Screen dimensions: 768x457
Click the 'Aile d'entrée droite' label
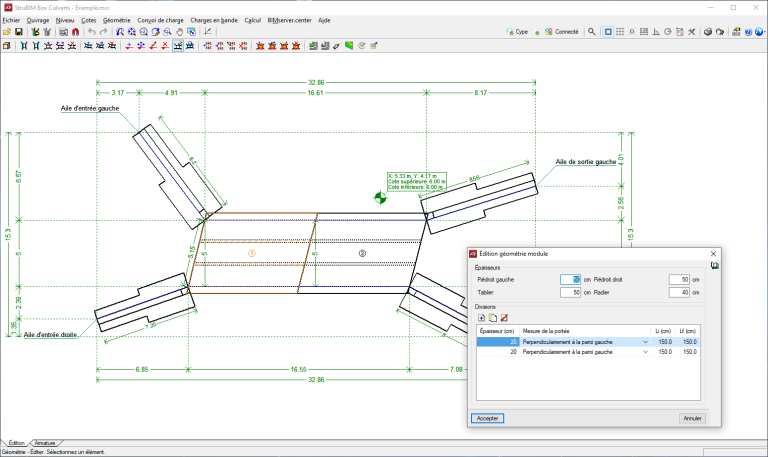[x=50, y=335]
